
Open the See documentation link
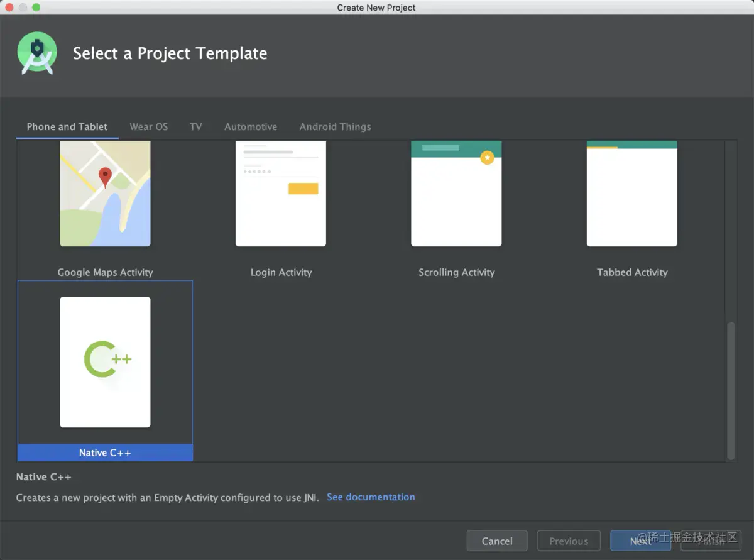click(371, 497)
